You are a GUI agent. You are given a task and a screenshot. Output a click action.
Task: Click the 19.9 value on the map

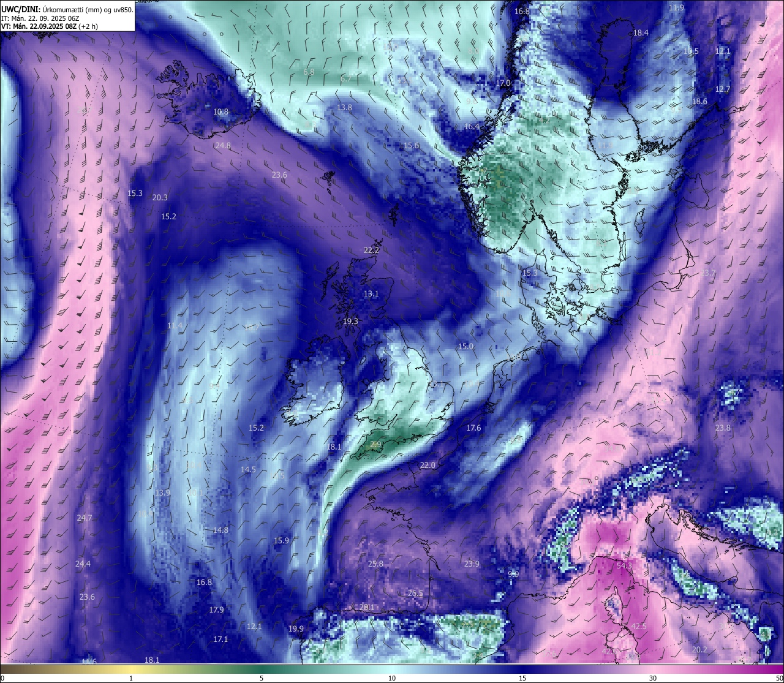pyautogui.click(x=296, y=629)
